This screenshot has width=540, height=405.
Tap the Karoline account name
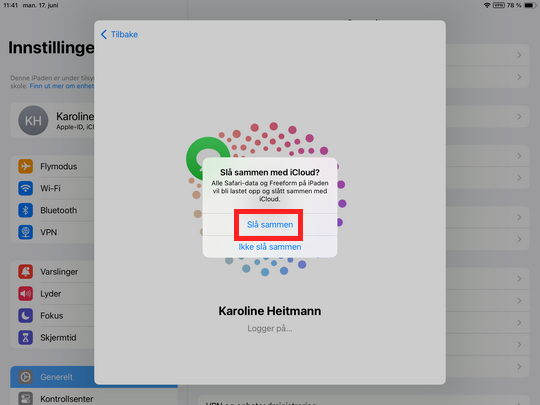click(75, 116)
